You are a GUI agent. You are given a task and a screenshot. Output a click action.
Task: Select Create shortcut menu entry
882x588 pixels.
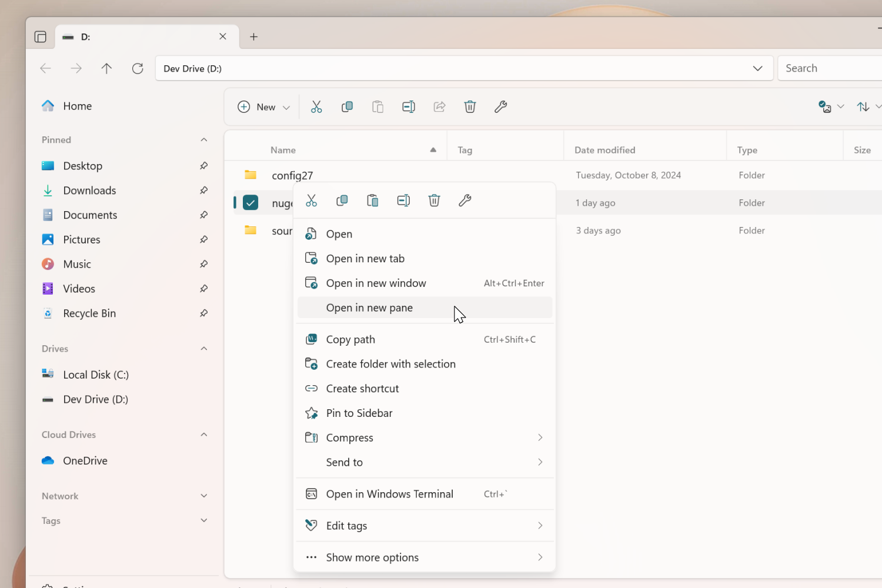coord(425,389)
